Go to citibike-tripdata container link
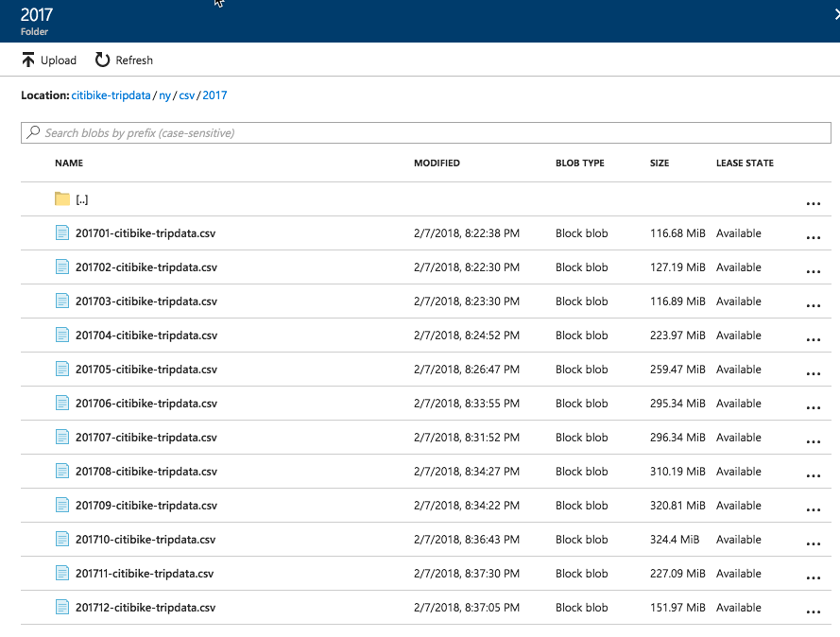The image size is (840, 637). 111,95
